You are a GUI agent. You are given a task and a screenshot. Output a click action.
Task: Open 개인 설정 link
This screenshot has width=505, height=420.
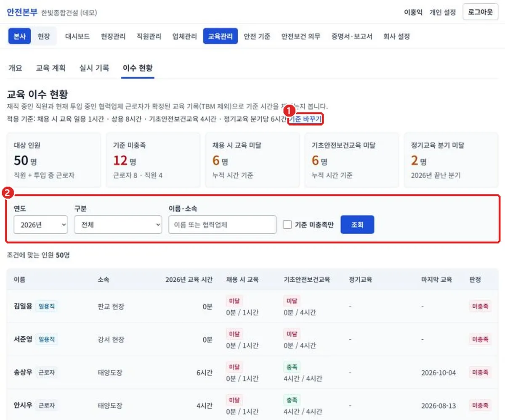click(442, 13)
